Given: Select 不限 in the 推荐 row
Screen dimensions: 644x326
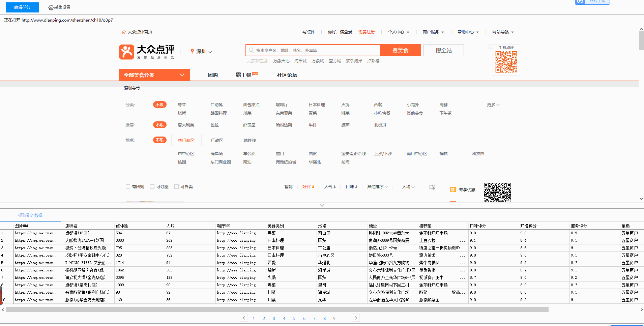Looking at the screenshot, I should click(160, 125).
